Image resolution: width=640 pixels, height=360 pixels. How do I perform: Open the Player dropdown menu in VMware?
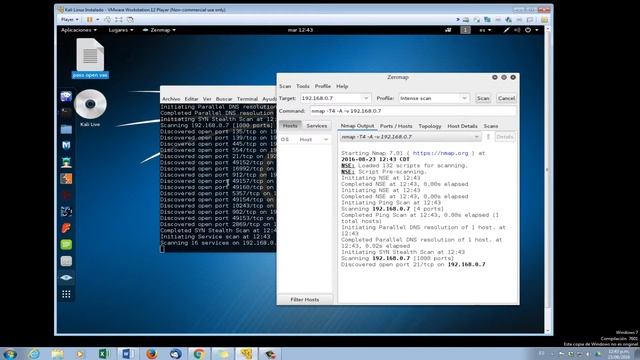[x=69, y=20]
